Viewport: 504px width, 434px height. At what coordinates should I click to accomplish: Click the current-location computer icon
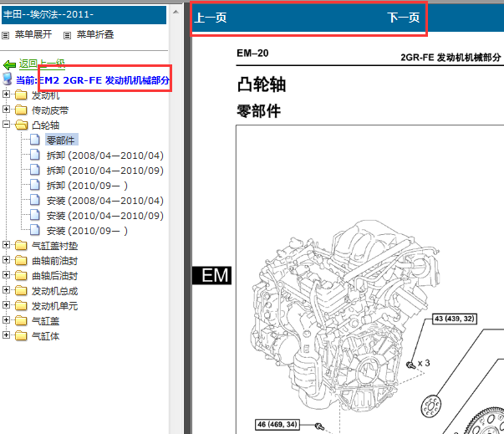[8, 79]
